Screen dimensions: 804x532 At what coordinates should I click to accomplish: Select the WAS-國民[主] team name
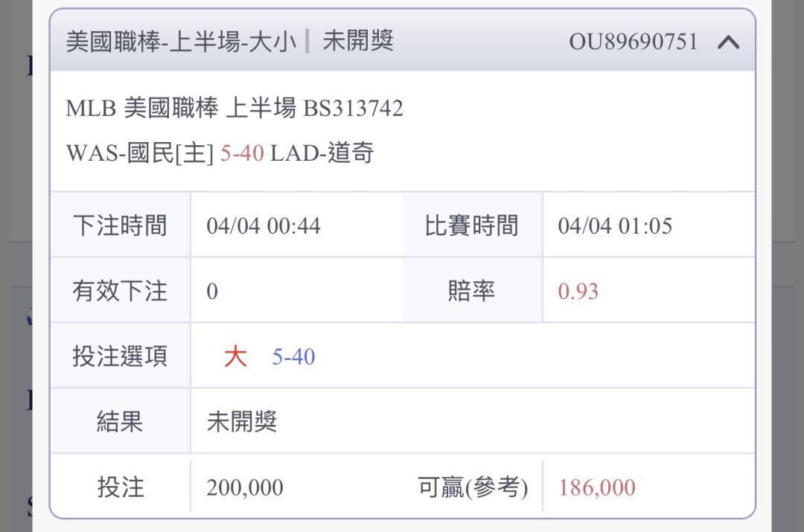(139, 154)
